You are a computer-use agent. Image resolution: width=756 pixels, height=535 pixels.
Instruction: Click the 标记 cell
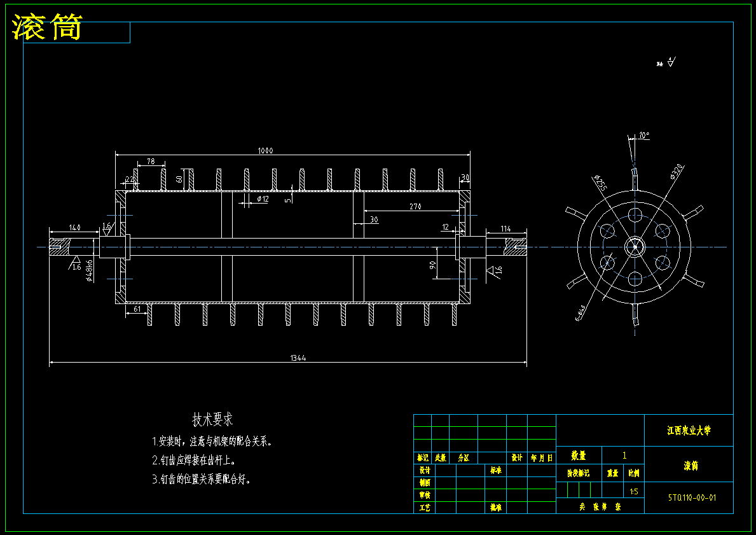(423, 458)
